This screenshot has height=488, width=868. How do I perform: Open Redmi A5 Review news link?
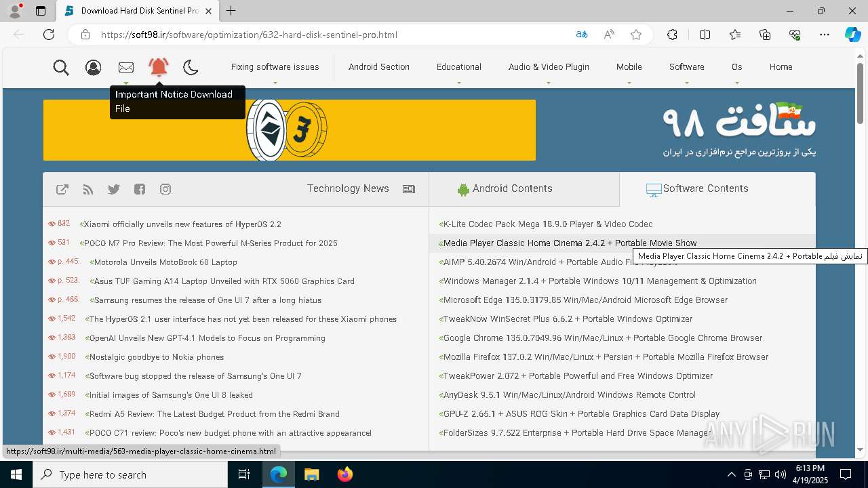coord(214,414)
